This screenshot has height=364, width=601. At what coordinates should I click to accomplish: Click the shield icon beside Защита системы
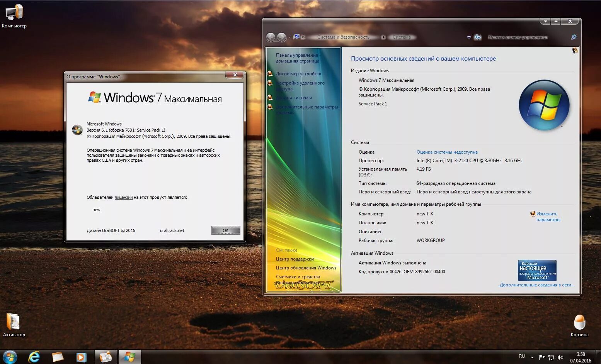270,97
